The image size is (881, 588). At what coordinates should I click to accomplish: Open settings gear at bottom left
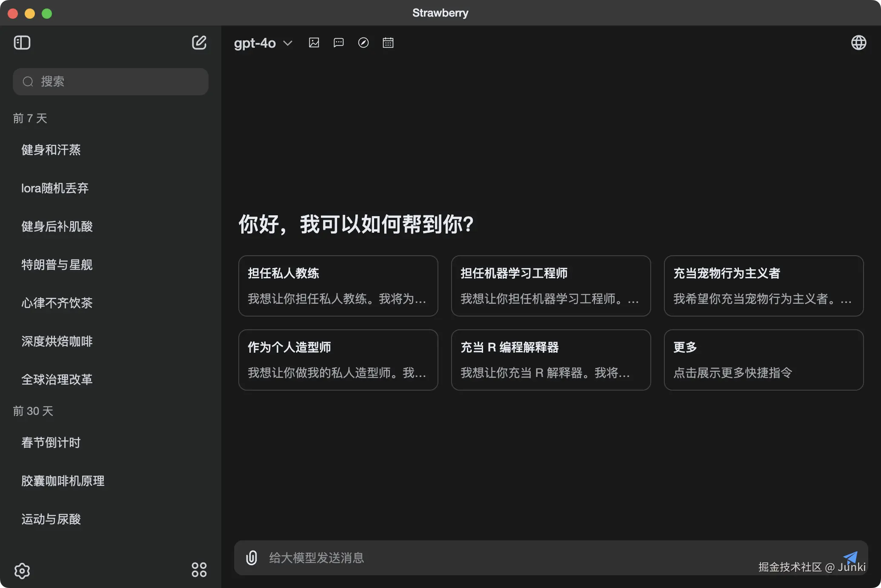pyautogui.click(x=22, y=571)
